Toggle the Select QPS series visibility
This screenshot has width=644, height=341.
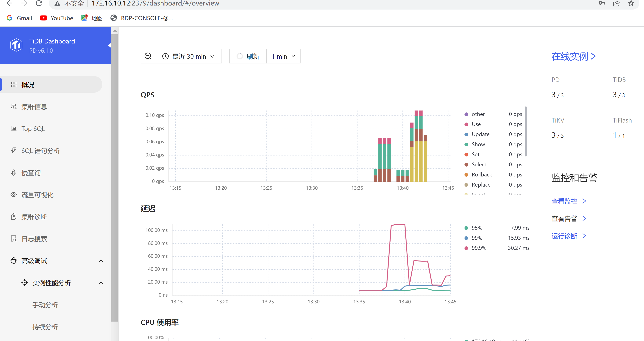[477, 165]
